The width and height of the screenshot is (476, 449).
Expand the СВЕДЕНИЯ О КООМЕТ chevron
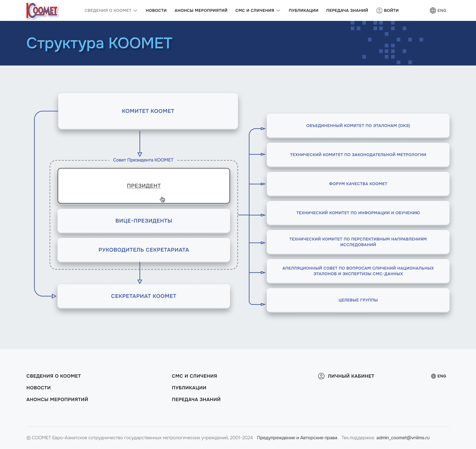[x=135, y=11]
